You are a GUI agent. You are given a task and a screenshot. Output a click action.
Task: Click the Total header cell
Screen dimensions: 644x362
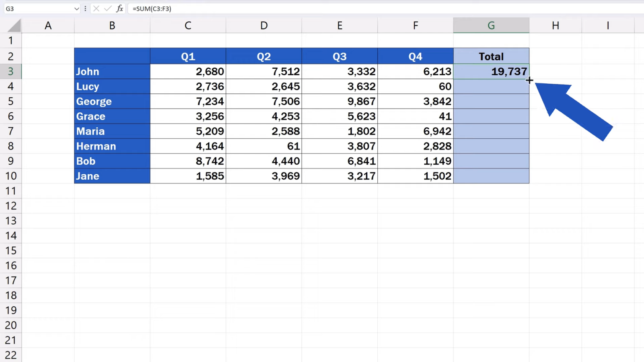tap(491, 56)
